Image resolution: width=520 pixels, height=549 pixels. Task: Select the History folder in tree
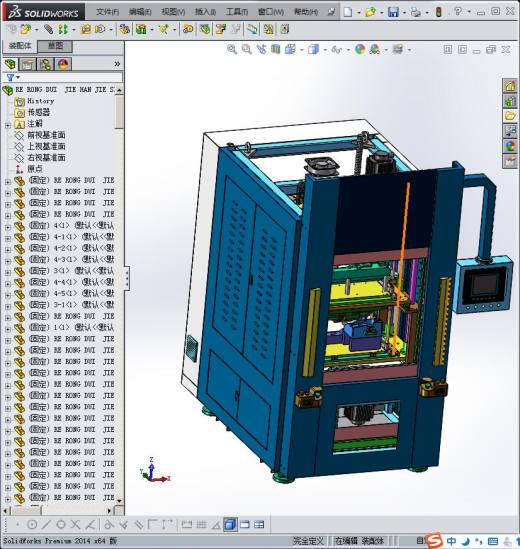34,101
